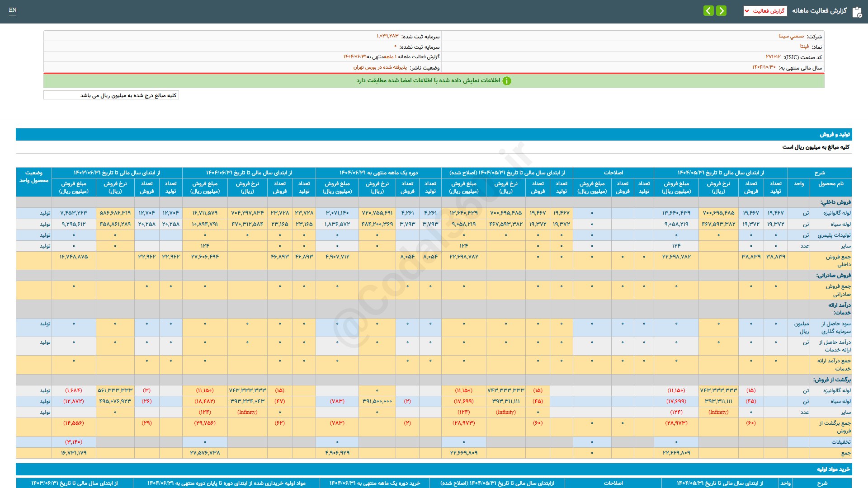Screen dimensions: 868x488
Task: Click the تولید و فروش section header
Action: click(835, 135)
